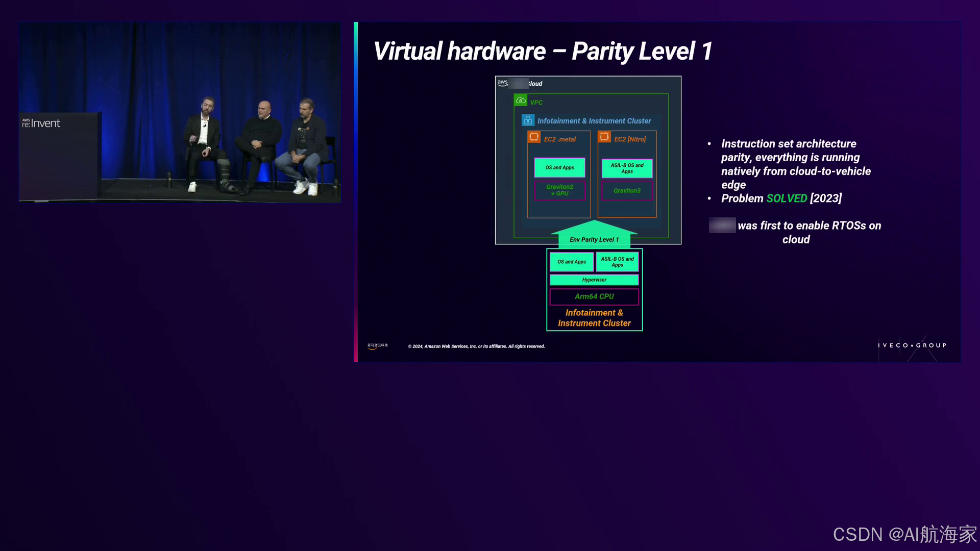
Task: Click the green VPC cloud icon
Action: (521, 101)
